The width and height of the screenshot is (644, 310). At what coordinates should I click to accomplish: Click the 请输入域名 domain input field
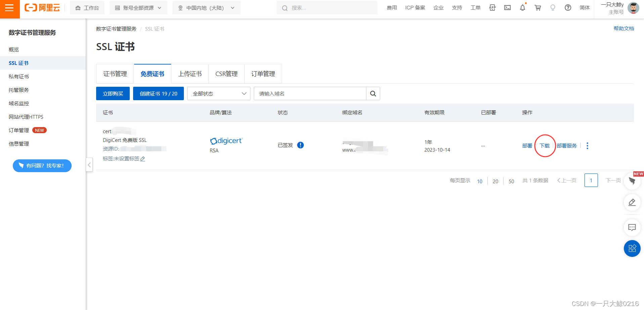[310, 93]
